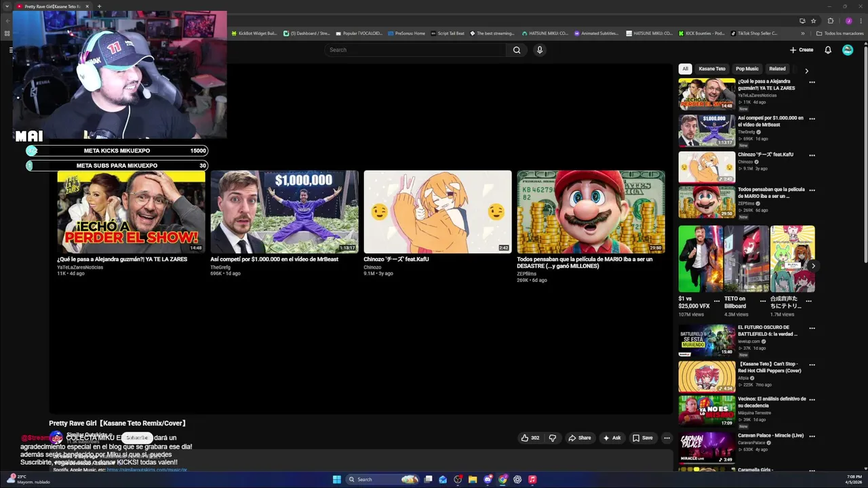The width and height of the screenshot is (868, 488).
Task: Click the YouTube search magnifier button
Action: pyautogui.click(x=517, y=49)
